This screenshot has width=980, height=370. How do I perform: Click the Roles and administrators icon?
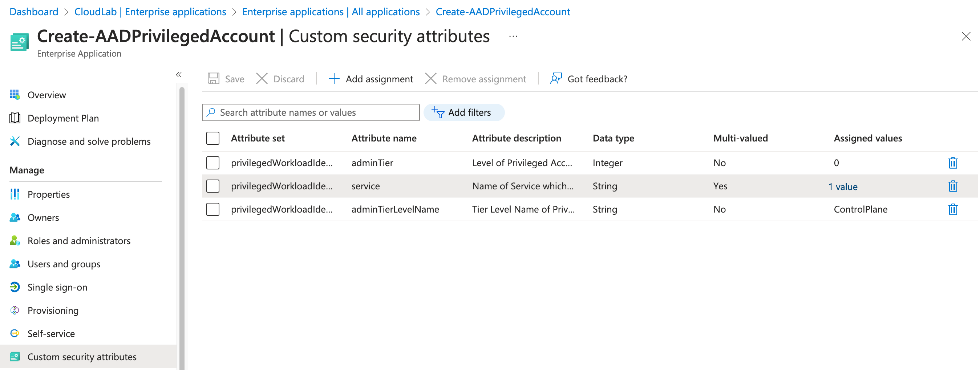pos(15,240)
